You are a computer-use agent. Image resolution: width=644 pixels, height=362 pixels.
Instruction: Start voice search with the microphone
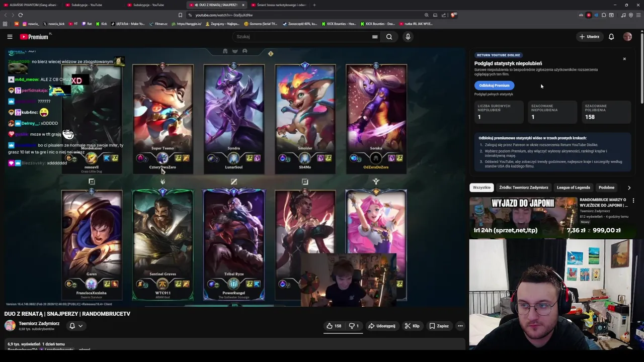[408, 37]
